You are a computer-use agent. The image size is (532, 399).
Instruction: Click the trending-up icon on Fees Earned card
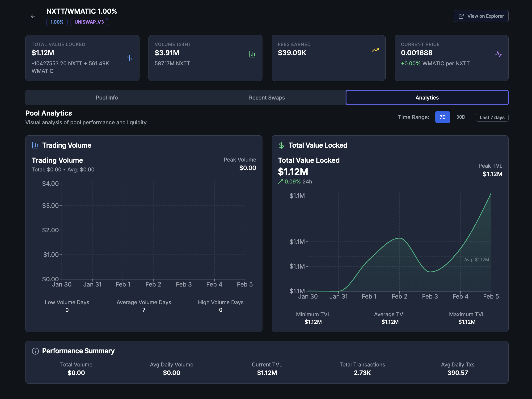pyautogui.click(x=376, y=50)
